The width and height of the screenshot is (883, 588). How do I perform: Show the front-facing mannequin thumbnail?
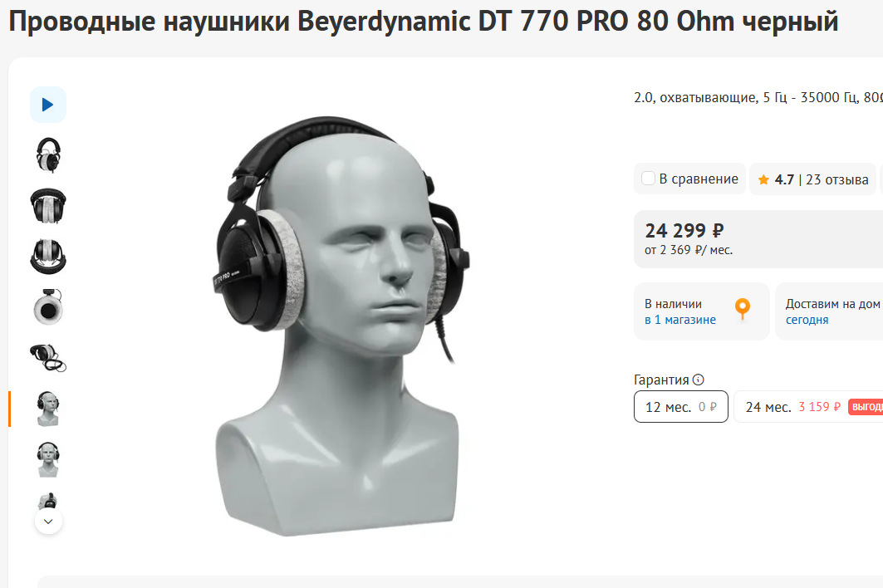(48, 459)
